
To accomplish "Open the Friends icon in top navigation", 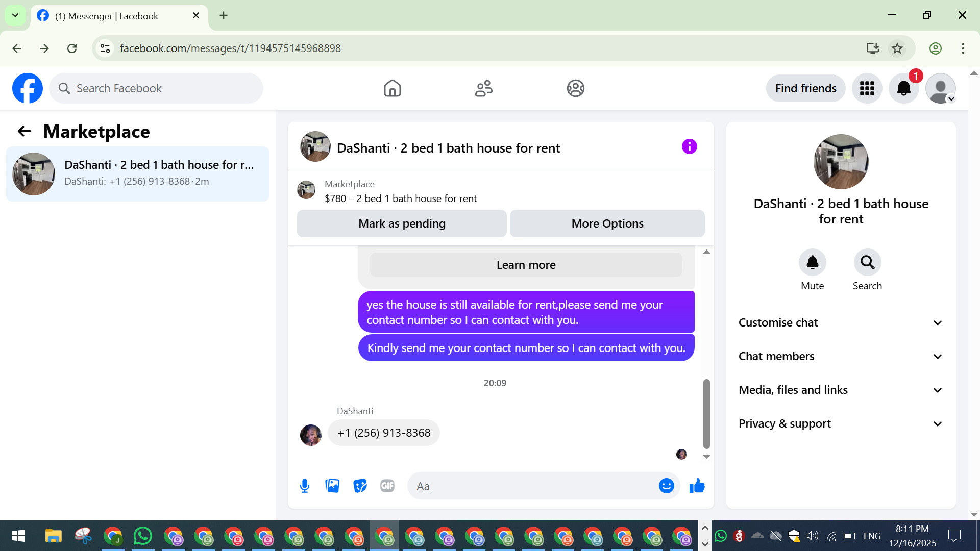I will click(x=484, y=88).
